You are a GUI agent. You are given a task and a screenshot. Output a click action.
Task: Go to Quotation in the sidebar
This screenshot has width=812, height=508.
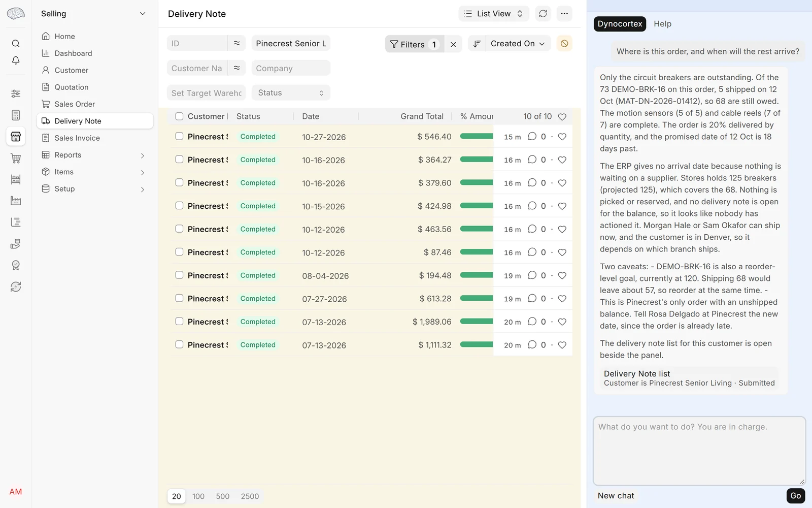(95, 87)
